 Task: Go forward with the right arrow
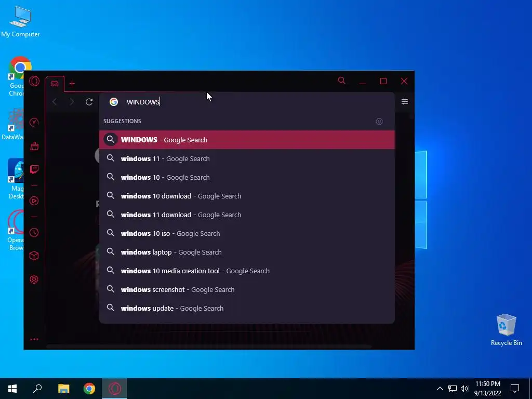point(72,102)
